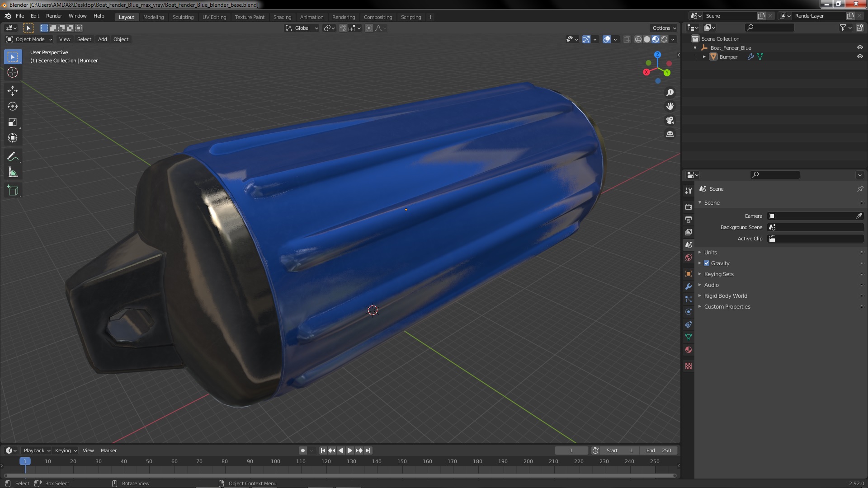Switch to Rendered viewport shading
Viewport: 868px width, 488px height.
click(x=664, y=39)
